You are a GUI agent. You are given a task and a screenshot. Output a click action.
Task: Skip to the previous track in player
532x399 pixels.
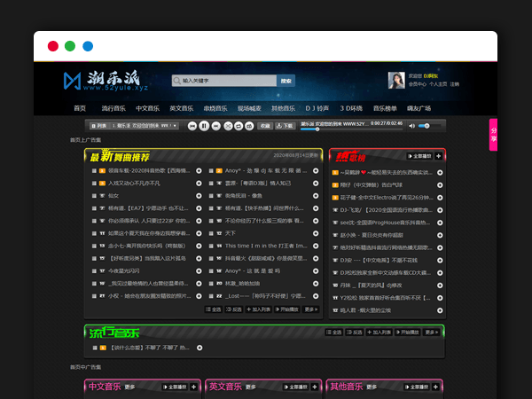(192, 126)
